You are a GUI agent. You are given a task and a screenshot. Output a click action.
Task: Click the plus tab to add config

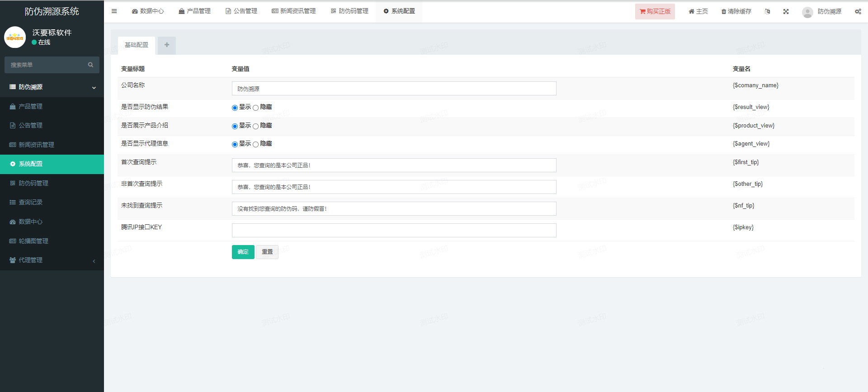[167, 45]
